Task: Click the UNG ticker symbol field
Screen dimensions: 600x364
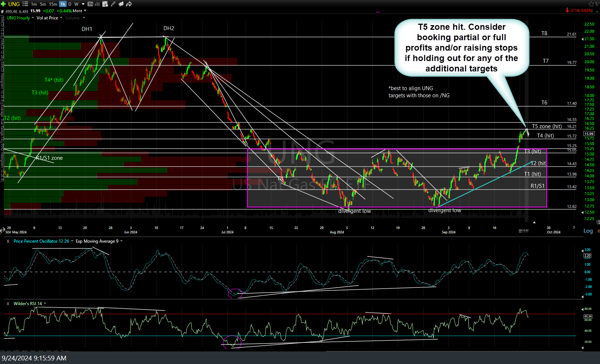Action: [14, 4]
